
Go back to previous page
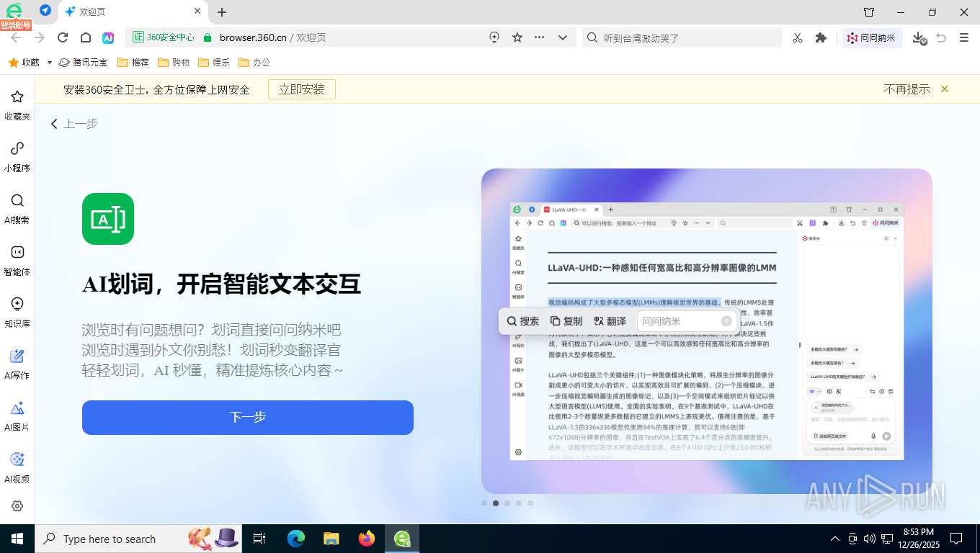tap(16, 37)
